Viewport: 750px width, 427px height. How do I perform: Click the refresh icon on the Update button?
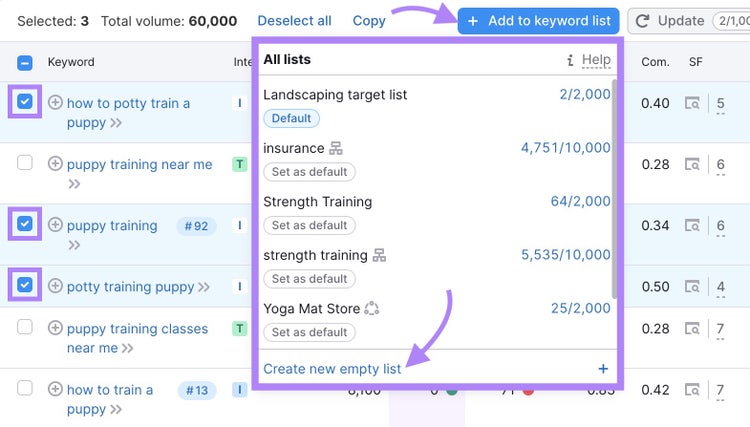(x=642, y=21)
